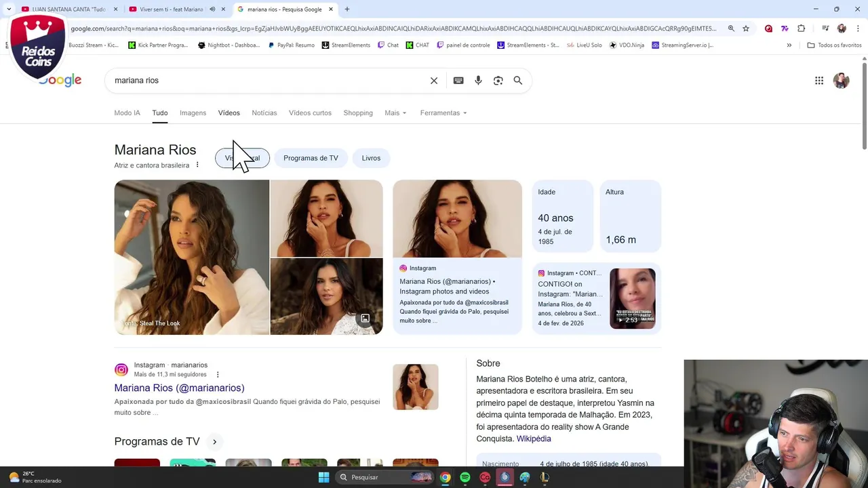The width and height of the screenshot is (868, 488).
Task: Open League of Legends taskbar icon
Action: [545, 477]
